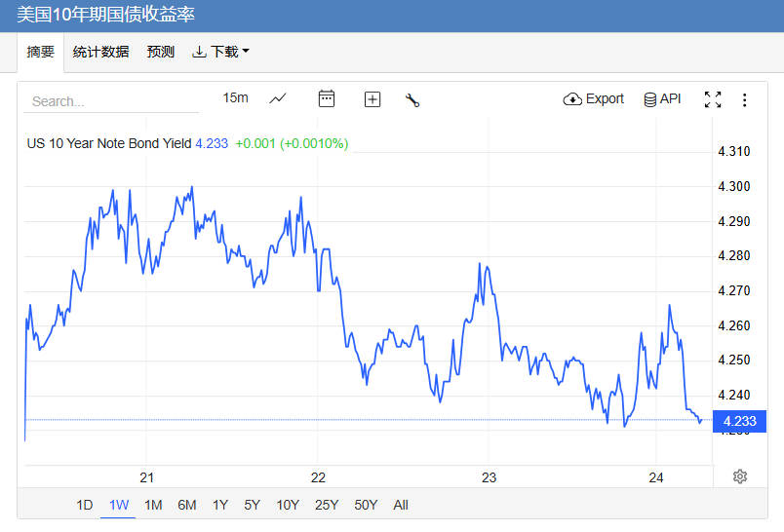The width and height of the screenshot is (784, 532).
Task: Switch to the 预测 tab
Action: [161, 52]
